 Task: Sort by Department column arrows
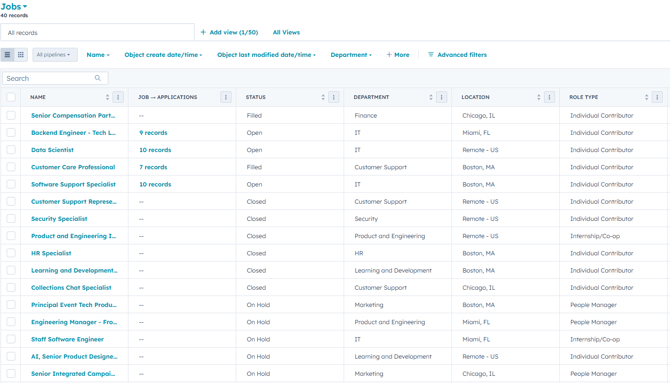(x=431, y=97)
